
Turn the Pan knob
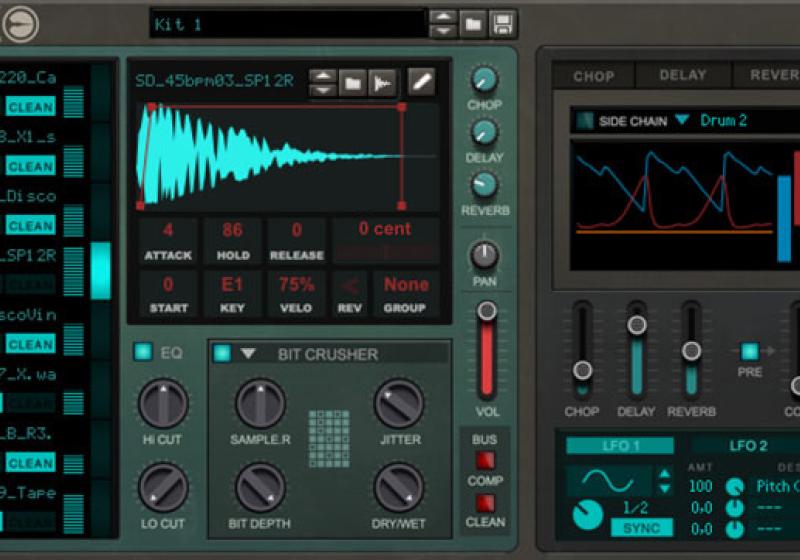(x=484, y=256)
